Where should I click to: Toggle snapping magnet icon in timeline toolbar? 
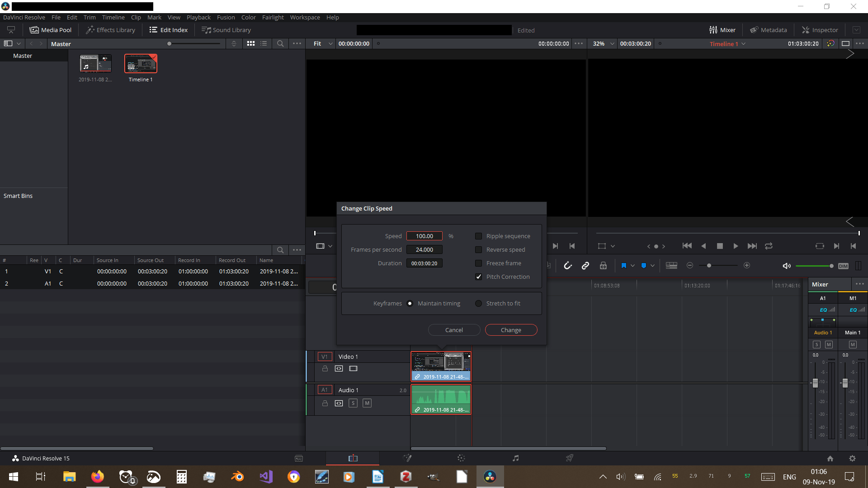click(568, 266)
